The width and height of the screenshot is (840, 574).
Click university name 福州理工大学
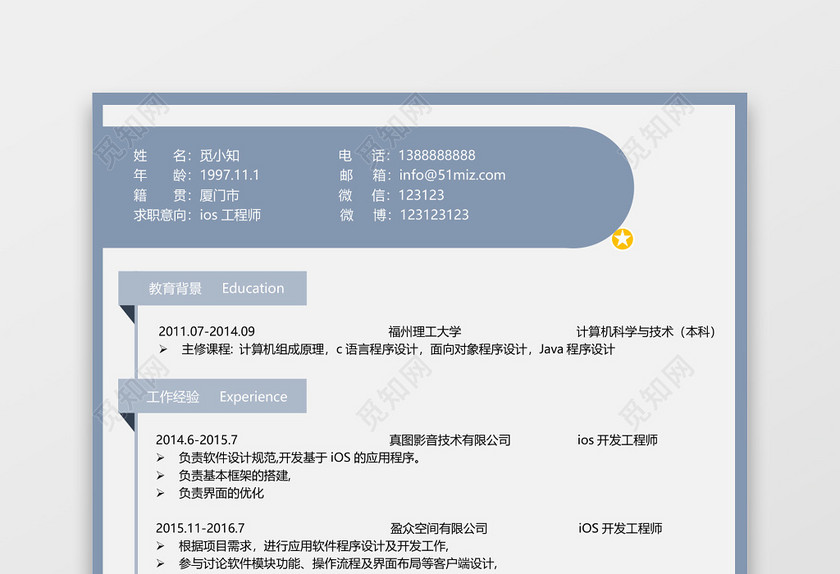(425, 331)
